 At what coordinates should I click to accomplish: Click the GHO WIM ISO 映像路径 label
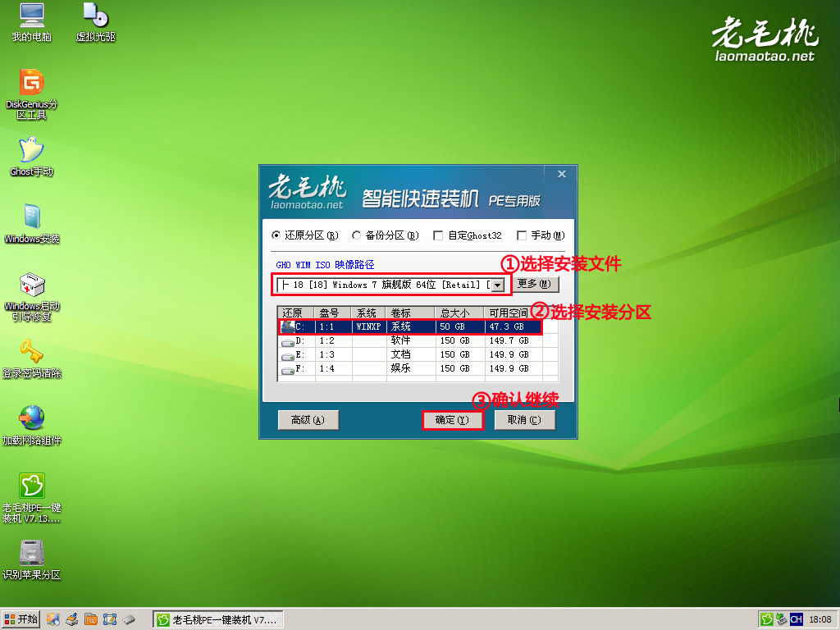[325, 265]
